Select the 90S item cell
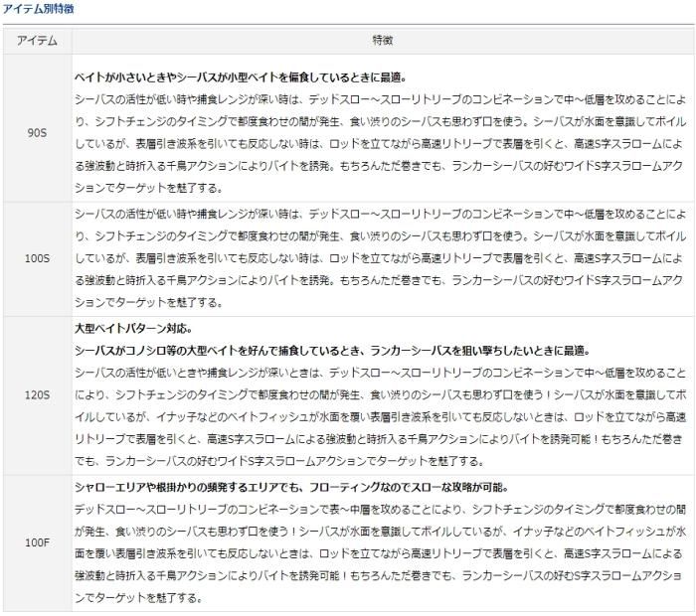Screen dimensions: 696x616 (37, 132)
